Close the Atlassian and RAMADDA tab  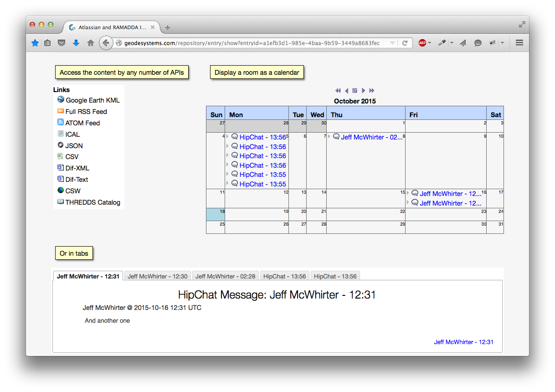pos(153,27)
